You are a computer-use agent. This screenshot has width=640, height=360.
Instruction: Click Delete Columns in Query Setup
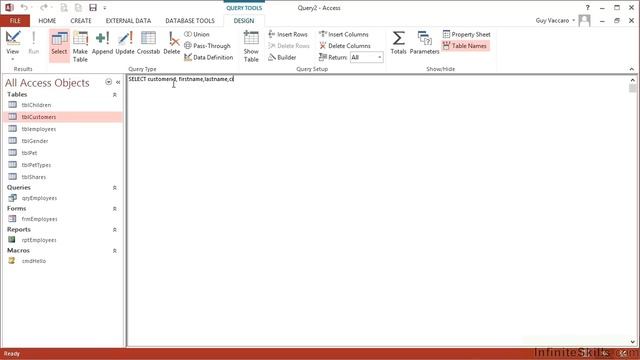coord(345,46)
